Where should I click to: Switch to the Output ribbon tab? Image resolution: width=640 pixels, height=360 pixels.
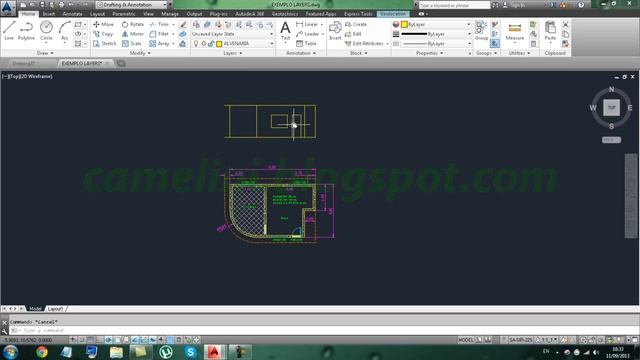194,14
